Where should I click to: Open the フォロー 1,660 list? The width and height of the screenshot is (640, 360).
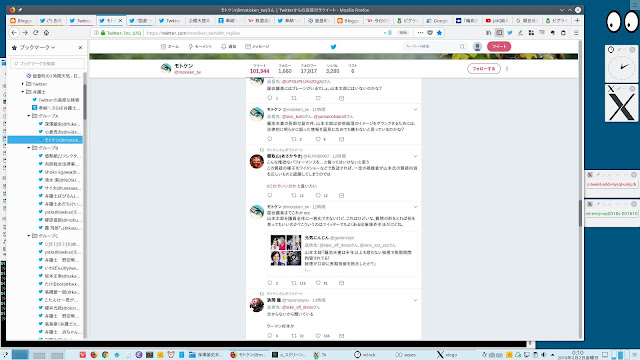(285, 69)
